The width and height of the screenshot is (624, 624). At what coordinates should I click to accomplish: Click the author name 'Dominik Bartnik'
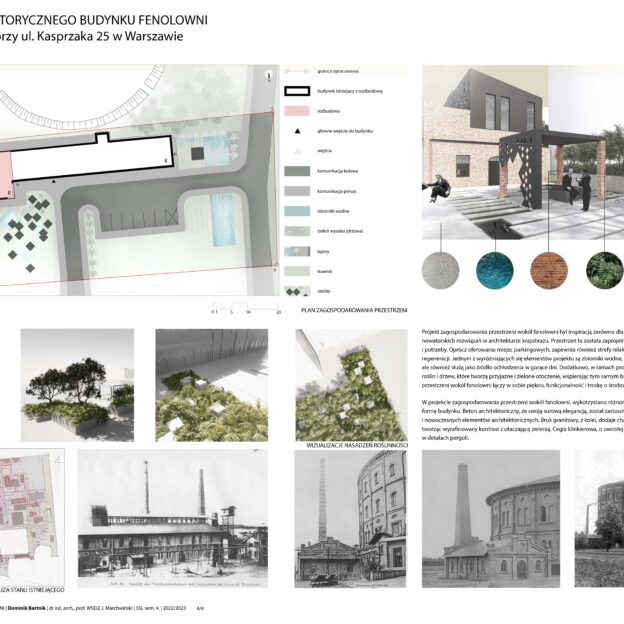[x=26, y=608]
